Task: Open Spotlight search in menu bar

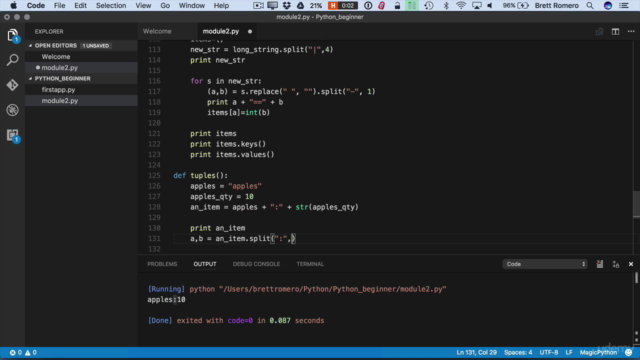Action: 590,5
